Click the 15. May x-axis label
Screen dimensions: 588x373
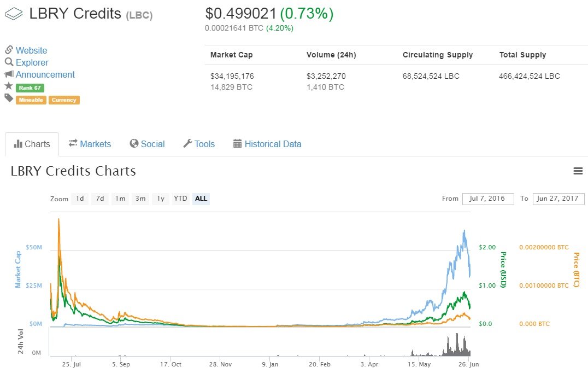click(x=419, y=364)
